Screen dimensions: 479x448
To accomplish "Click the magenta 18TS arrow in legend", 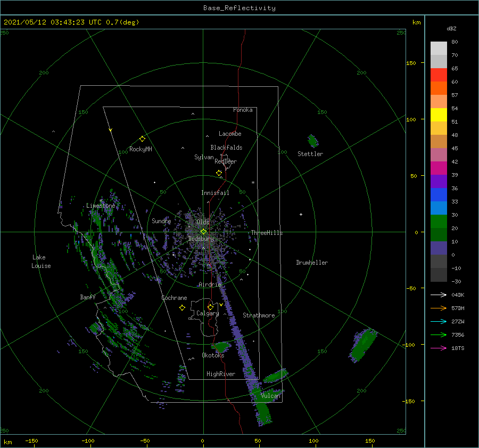I will pyautogui.click(x=439, y=348).
